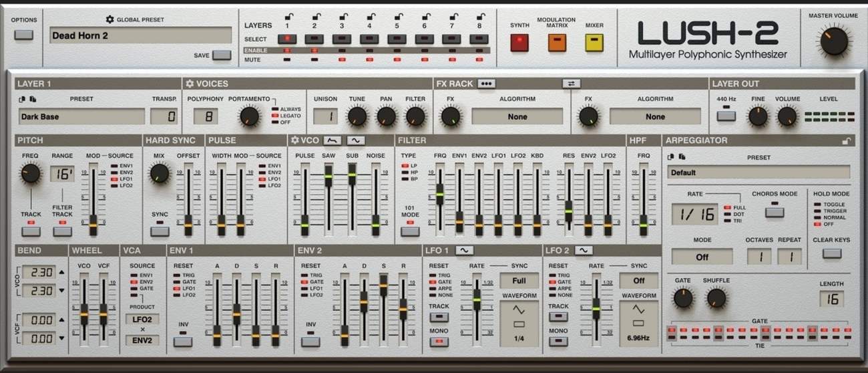Toggle the LFO 1 Mono button
Image resolution: width=868 pixels, height=373 pixels.
[x=438, y=342]
